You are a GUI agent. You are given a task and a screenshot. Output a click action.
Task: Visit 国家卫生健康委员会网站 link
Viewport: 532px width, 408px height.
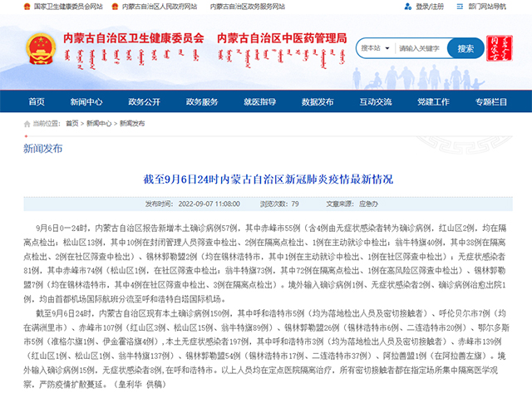(x=68, y=7)
